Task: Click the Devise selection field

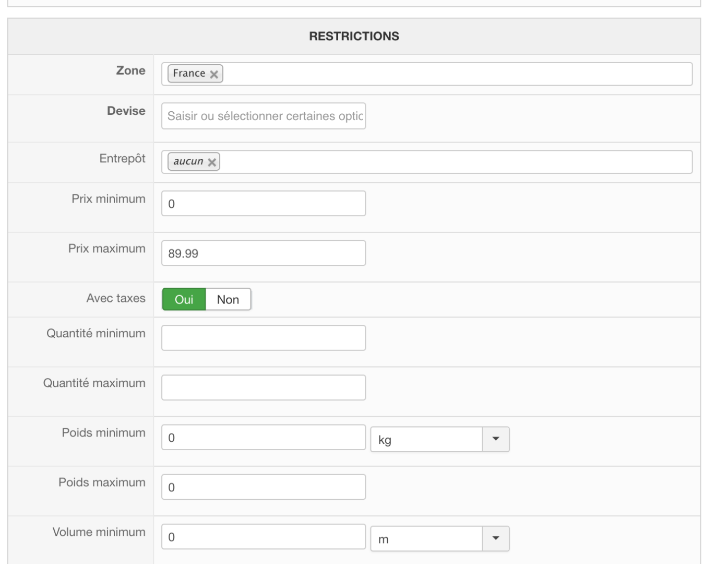Action: point(264,116)
